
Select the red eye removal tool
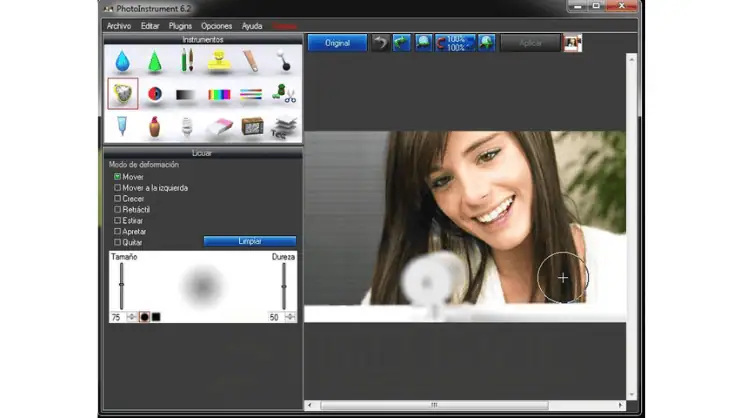154,94
